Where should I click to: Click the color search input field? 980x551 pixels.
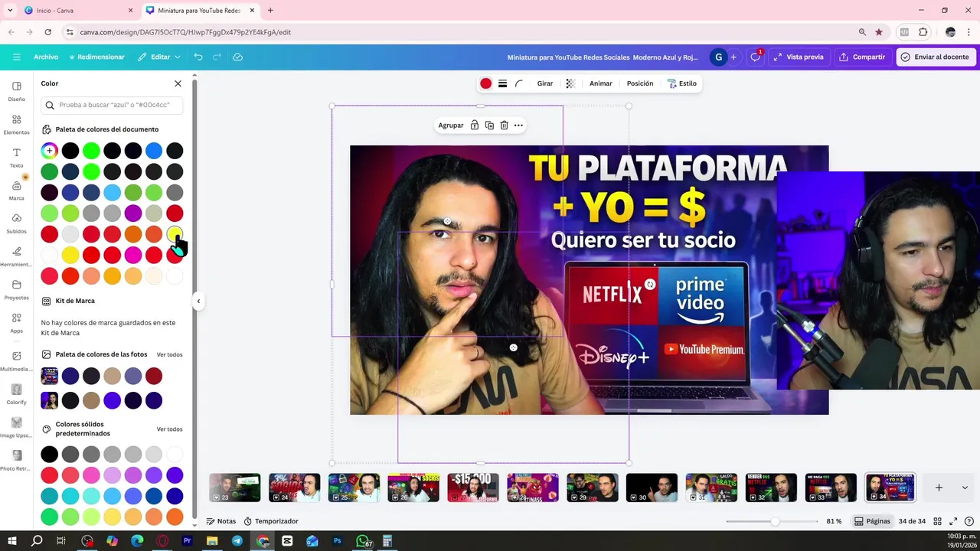tap(112, 105)
